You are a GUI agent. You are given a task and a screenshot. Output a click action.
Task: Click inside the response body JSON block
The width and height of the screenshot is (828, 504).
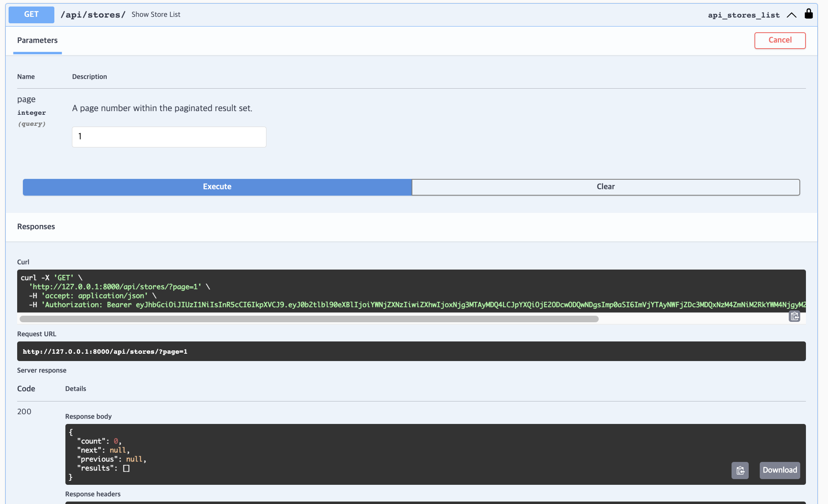368,454
